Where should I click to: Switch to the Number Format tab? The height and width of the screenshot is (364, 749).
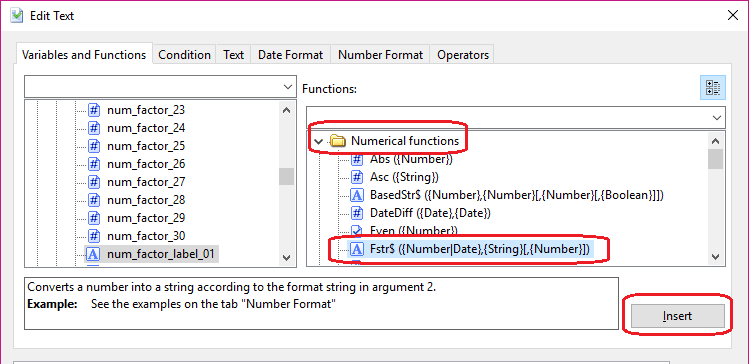(380, 55)
